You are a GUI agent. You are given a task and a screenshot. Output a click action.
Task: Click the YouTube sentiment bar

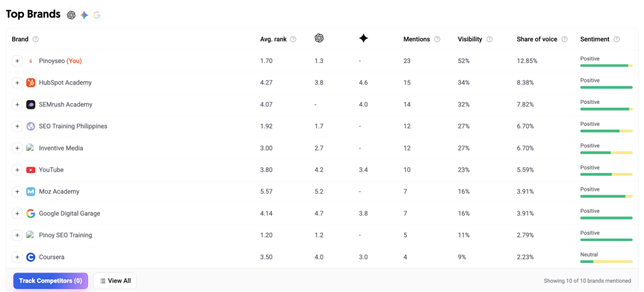click(x=606, y=174)
